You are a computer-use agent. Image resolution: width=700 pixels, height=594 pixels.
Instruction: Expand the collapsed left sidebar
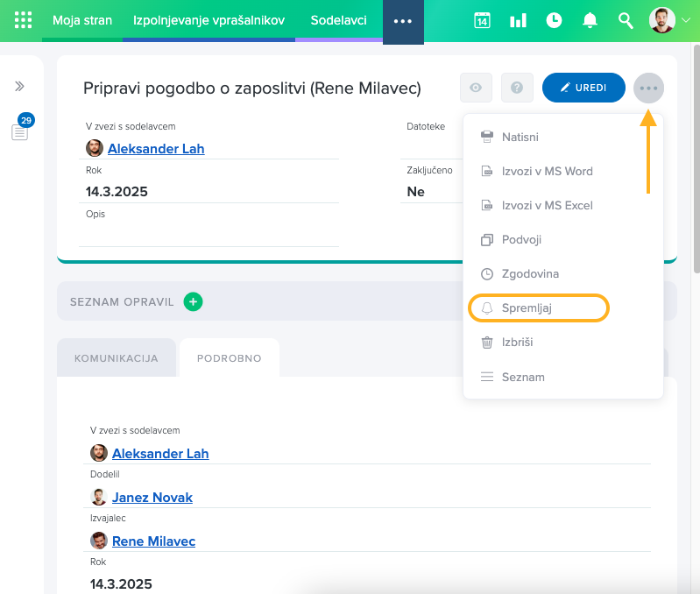[19, 86]
